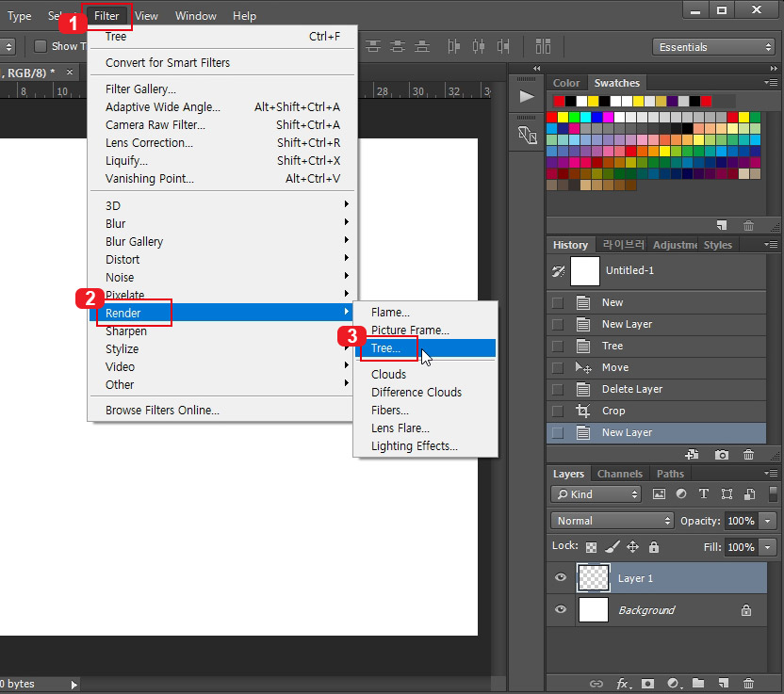
Task: Open the Kind filter type dropdown
Action: (x=596, y=494)
